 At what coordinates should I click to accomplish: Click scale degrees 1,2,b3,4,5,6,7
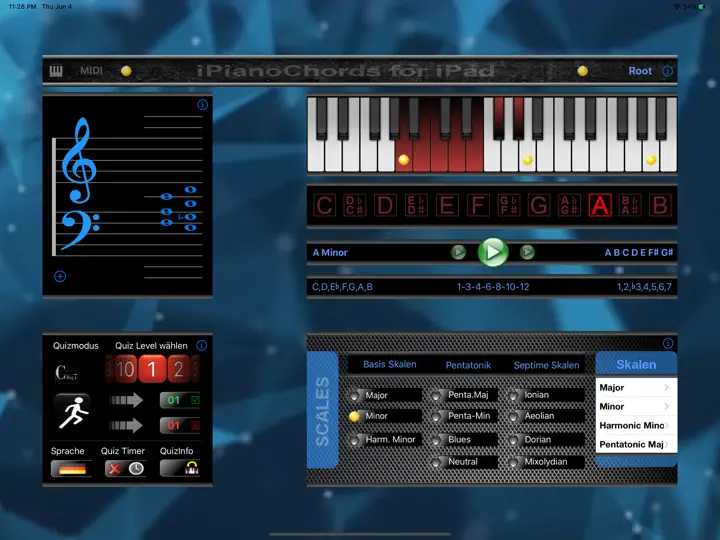coord(644,287)
